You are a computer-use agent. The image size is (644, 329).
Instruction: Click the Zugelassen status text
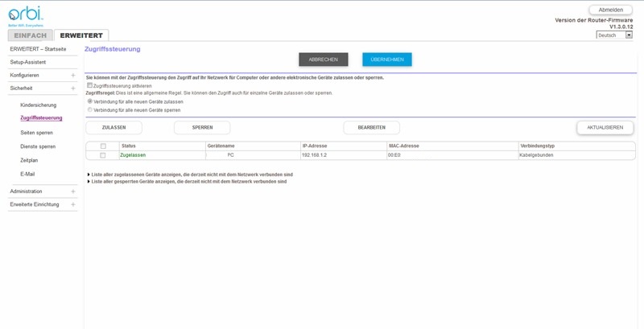tap(133, 155)
